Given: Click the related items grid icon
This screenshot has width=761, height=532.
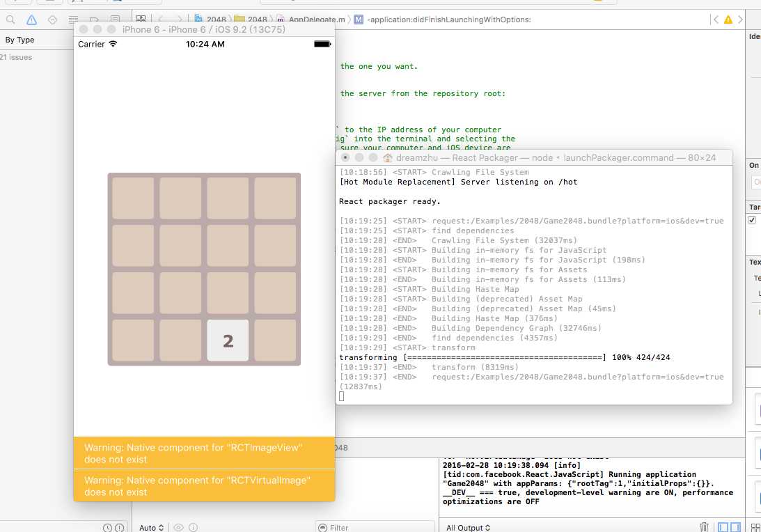Looking at the screenshot, I should [141, 19].
